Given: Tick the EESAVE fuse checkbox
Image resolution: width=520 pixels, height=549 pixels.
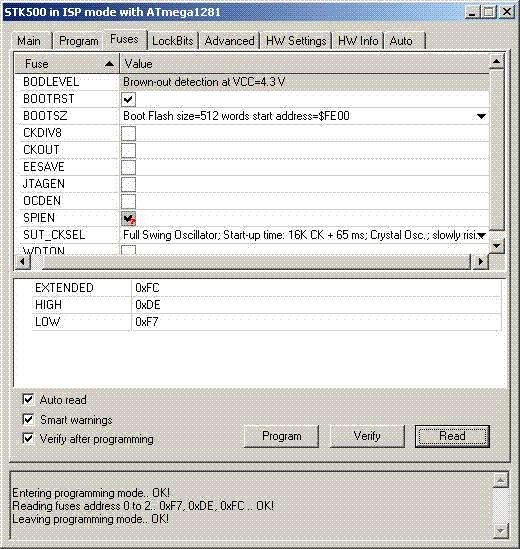Looking at the screenshot, I should click(x=128, y=167).
